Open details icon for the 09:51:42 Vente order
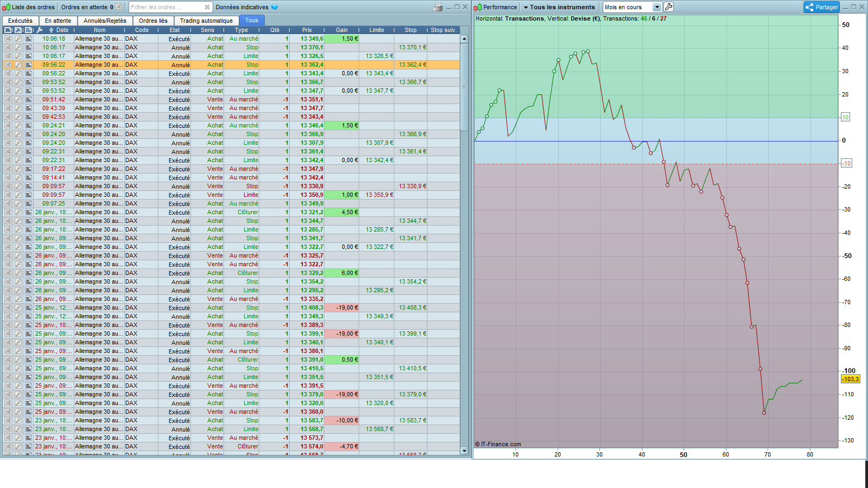 tap(28, 99)
